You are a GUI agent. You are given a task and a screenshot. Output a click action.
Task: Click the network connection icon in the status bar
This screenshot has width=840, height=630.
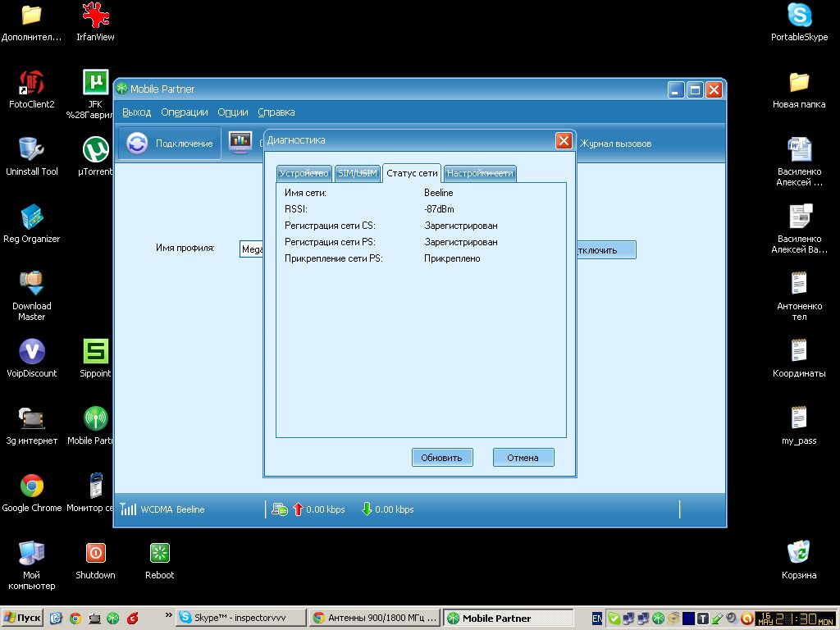tap(279, 509)
